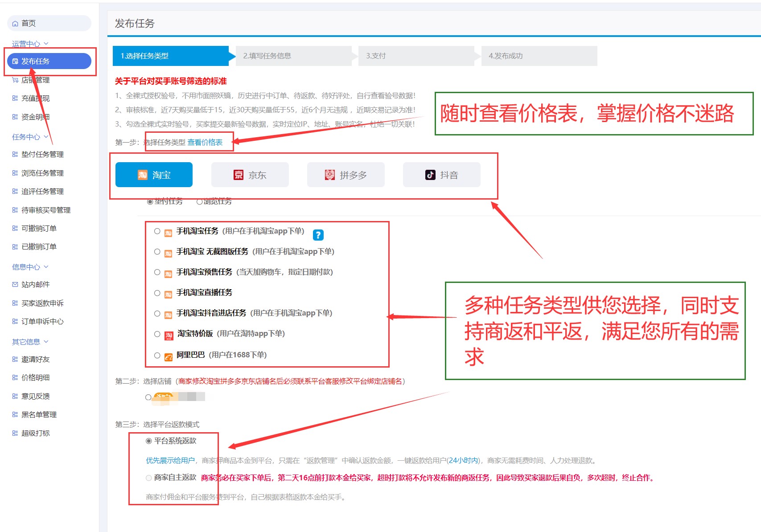Choose 平台系统返款 refund mode
Screen dimensions: 761x532
point(149,441)
